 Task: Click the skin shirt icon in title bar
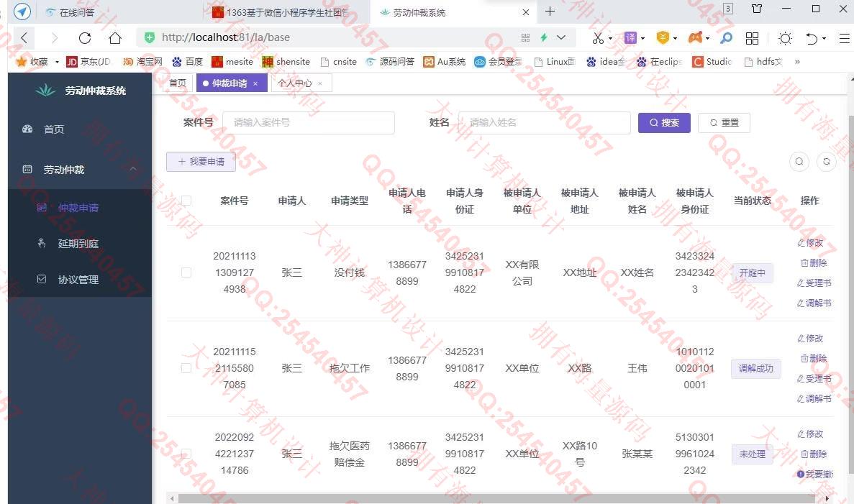tap(756, 9)
